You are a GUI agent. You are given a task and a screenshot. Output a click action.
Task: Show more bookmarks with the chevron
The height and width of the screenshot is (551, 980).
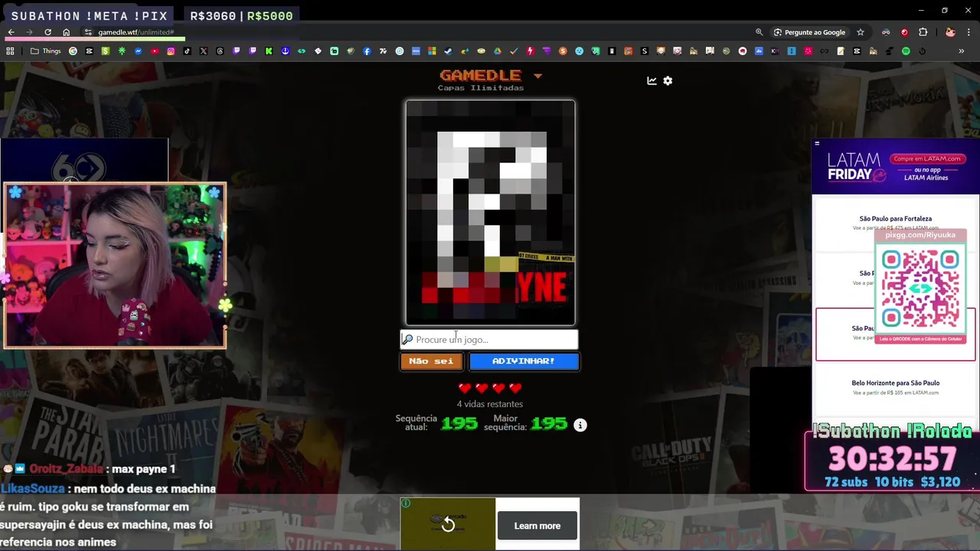tap(961, 51)
